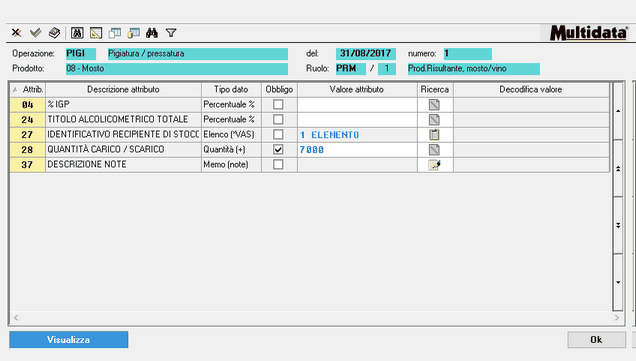Image resolution: width=636 pixels, height=361 pixels.
Task: Toggle Obbligo checkbox for IDENTIFICATIVO RECIPIENTE row
Action: [x=278, y=135]
